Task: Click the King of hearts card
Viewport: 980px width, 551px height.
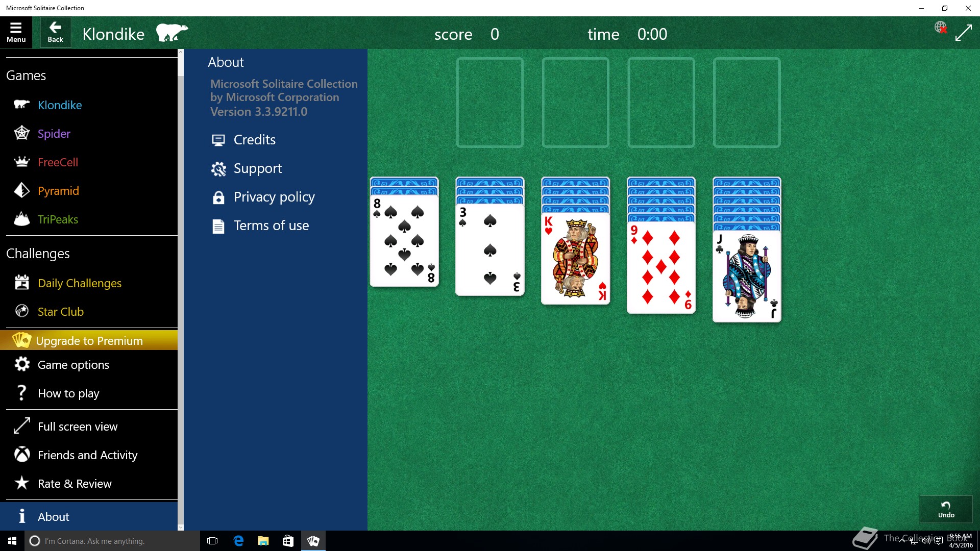Action: [x=575, y=259]
